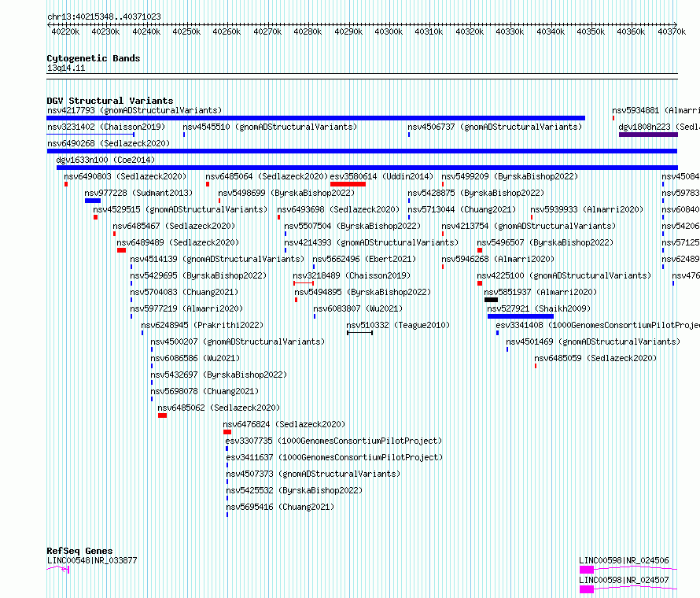Click nsv510332 (Teague2010) label
The image size is (700, 598).
398,325
